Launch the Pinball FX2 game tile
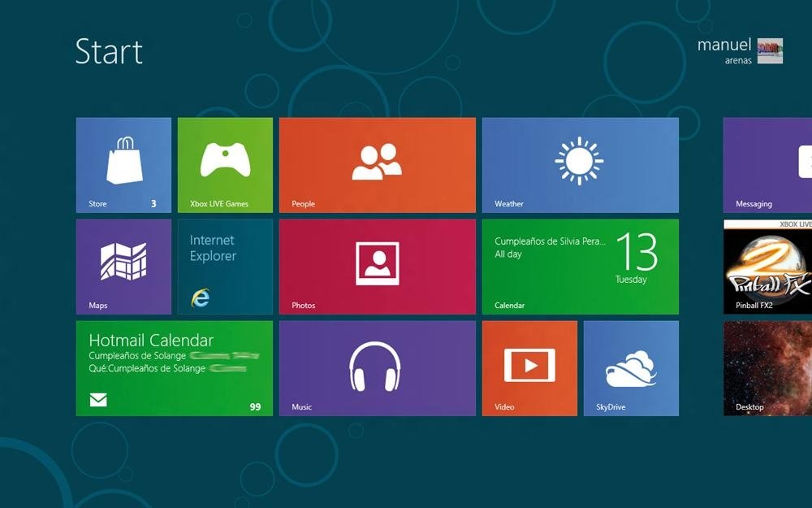The width and height of the screenshot is (812, 508). coord(767,267)
